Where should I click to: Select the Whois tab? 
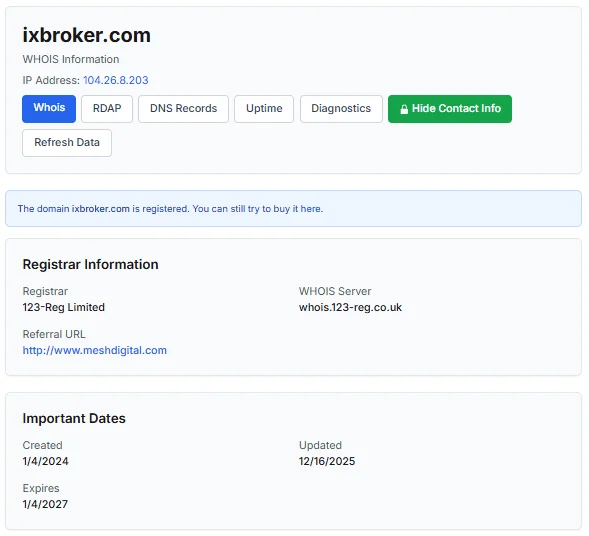49,109
